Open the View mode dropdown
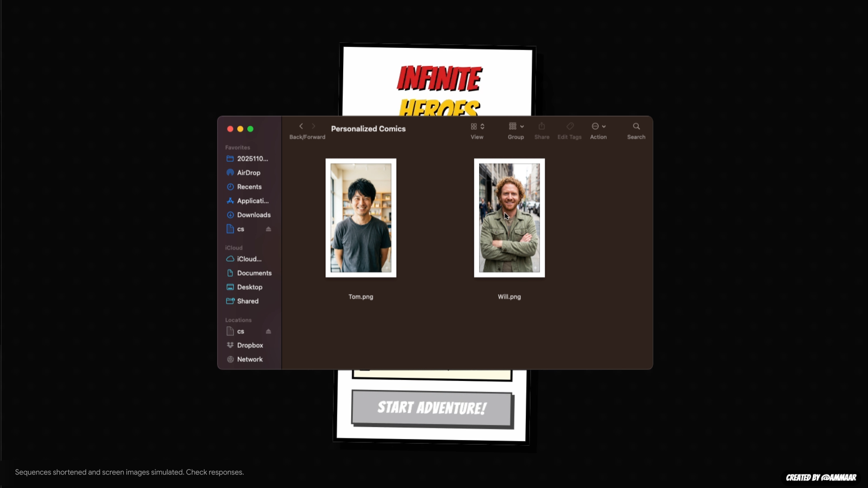Screen dimensions: 868x488 pos(477,127)
